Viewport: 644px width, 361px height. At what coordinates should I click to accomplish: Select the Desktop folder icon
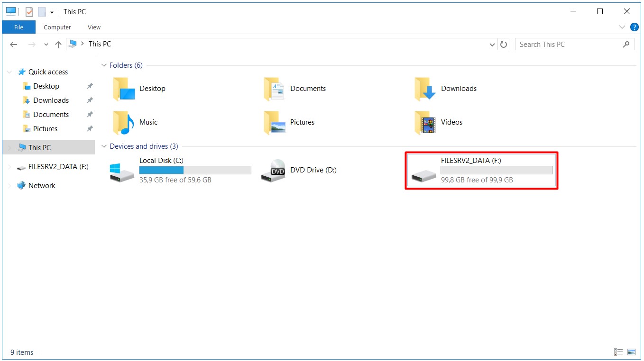tap(124, 89)
